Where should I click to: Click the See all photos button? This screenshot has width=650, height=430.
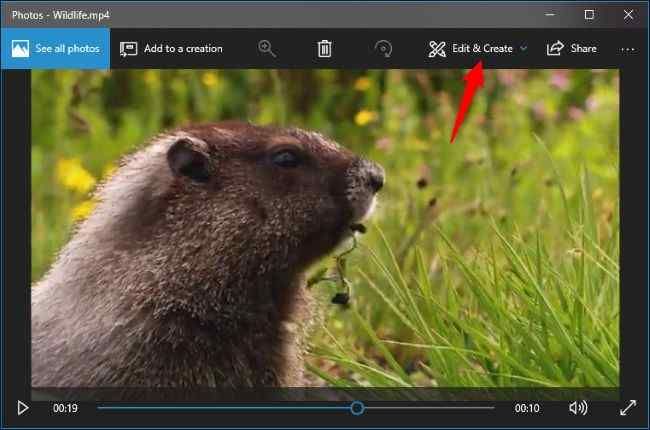[55, 48]
